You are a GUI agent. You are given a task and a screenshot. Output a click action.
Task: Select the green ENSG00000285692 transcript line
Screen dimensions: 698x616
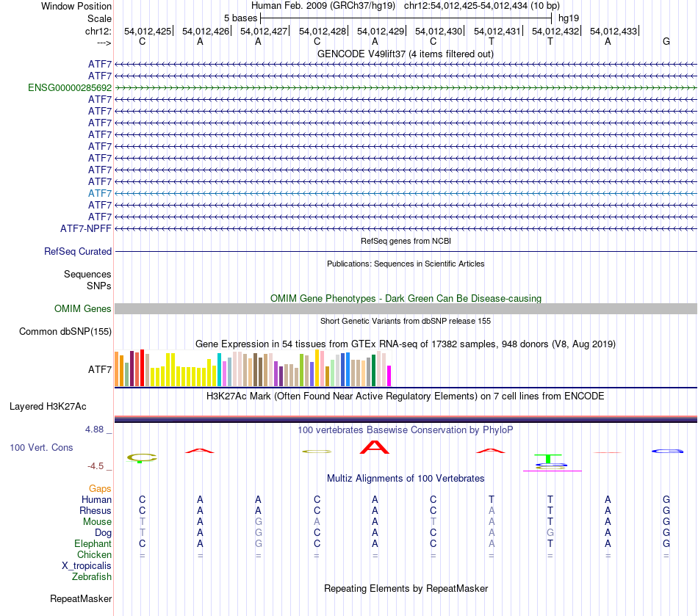406,87
